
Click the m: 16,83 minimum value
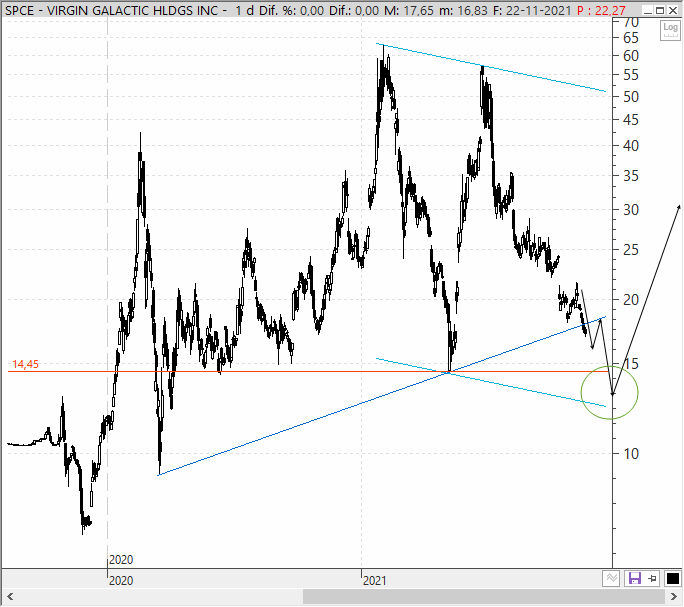coord(463,10)
